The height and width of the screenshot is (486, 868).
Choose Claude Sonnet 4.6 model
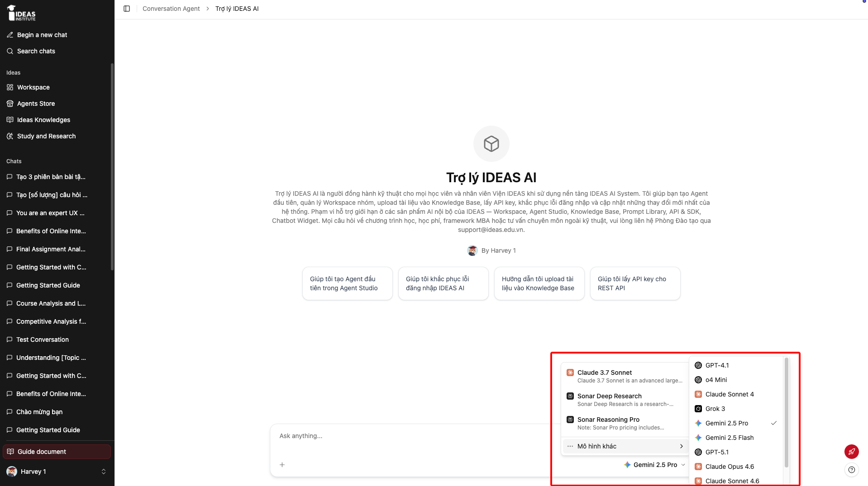(x=736, y=481)
